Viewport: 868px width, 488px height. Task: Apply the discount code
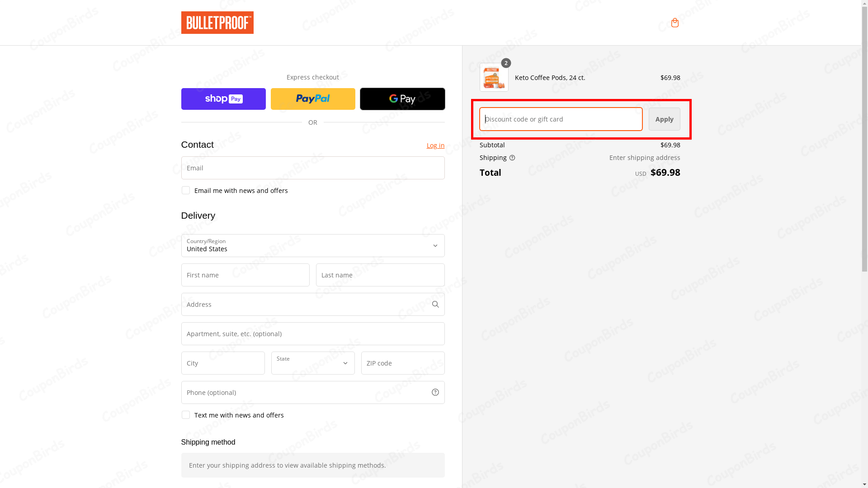[x=664, y=119]
